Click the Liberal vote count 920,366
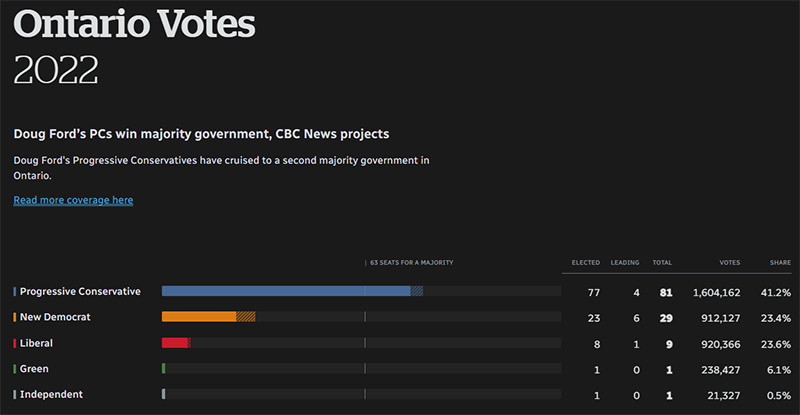This screenshot has width=800, height=415. tap(716, 343)
